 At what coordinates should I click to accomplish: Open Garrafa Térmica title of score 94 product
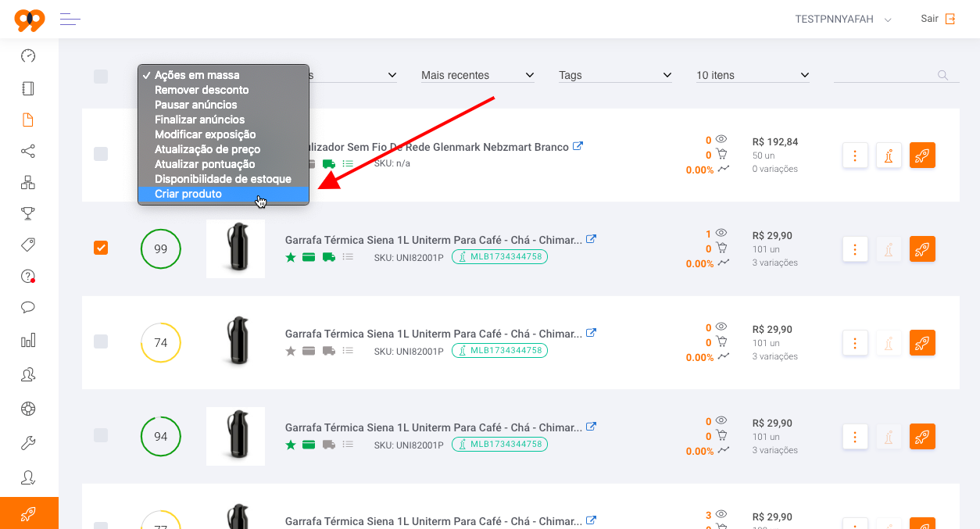434,427
